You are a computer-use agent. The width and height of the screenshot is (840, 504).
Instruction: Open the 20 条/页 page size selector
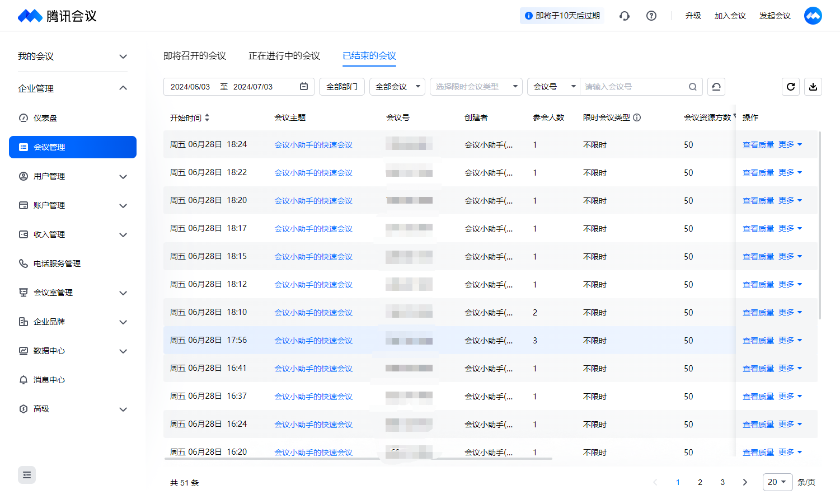tap(777, 482)
